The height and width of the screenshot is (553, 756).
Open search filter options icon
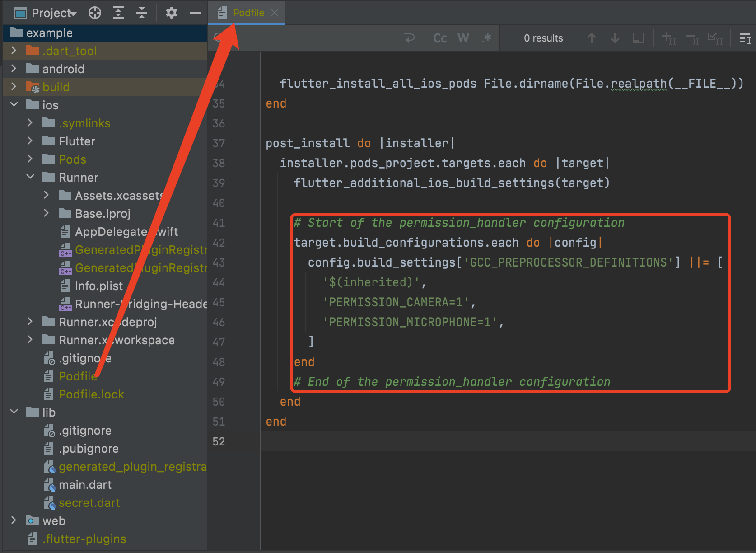point(745,38)
